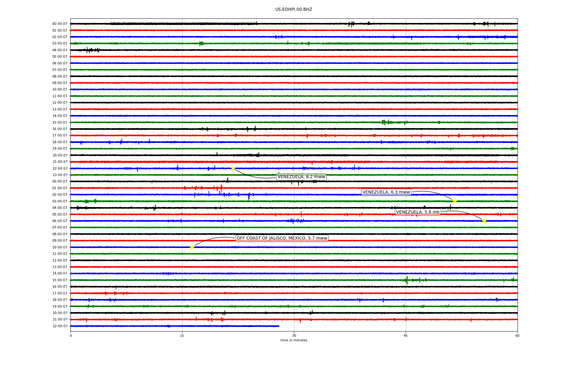The image size is (588, 368).
Task: Click the second 10:00:07 label beside Jalisco star
Action: (60, 247)
